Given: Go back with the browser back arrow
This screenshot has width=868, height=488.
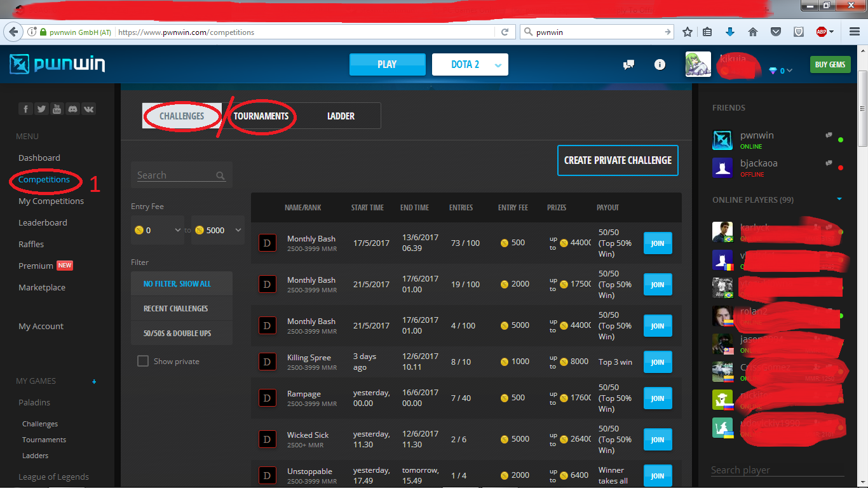Looking at the screenshot, I should pyautogui.click(x=12, y=32).
